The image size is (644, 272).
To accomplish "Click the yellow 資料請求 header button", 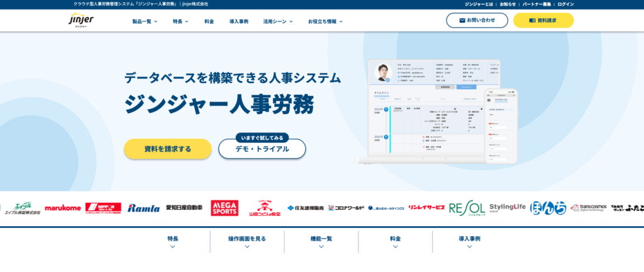I will tap(543, 20).
